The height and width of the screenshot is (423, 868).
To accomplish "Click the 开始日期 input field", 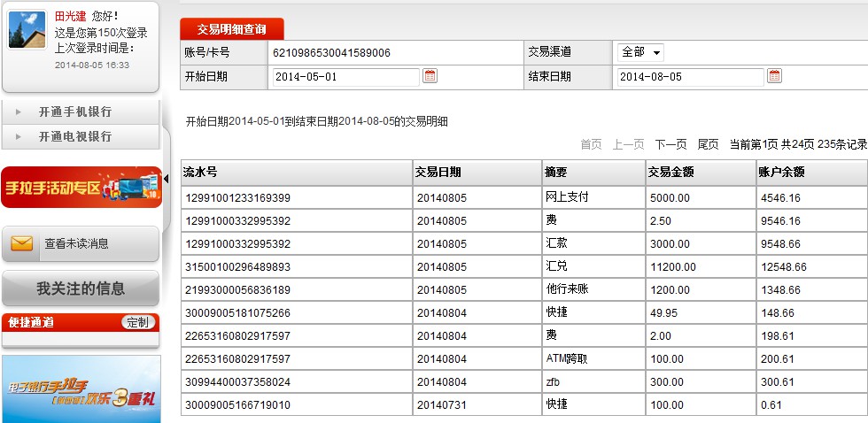I will coord(345,77).
